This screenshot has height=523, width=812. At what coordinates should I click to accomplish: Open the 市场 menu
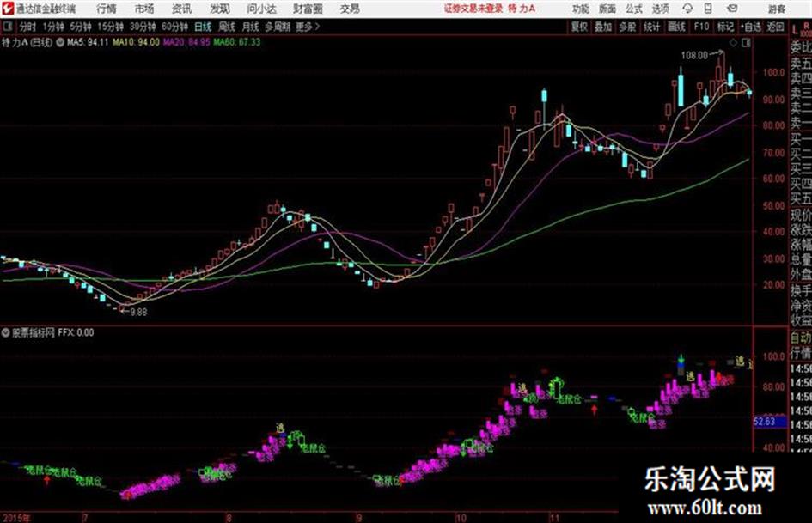click(x=144, y=9)
